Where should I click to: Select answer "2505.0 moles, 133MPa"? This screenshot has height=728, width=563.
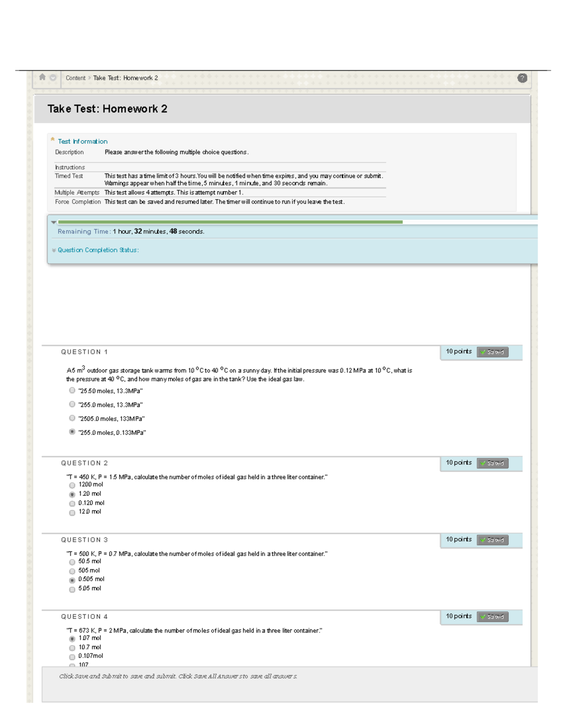point(72,418)
